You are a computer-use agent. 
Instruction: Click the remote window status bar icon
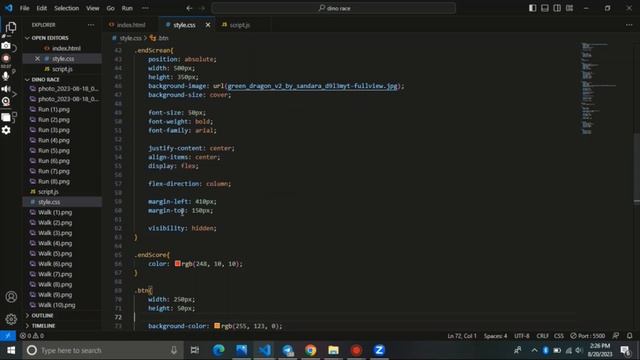(x=8, y=336)
